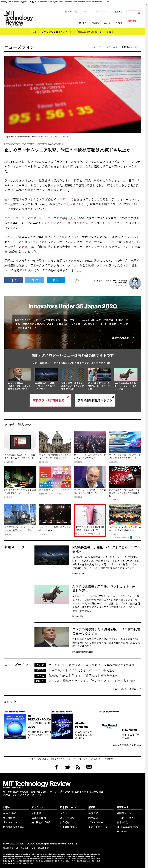This screenshot has width=148, height=868.
Task: Open 購読のご案内 in the header
Action: click(72, 11)
